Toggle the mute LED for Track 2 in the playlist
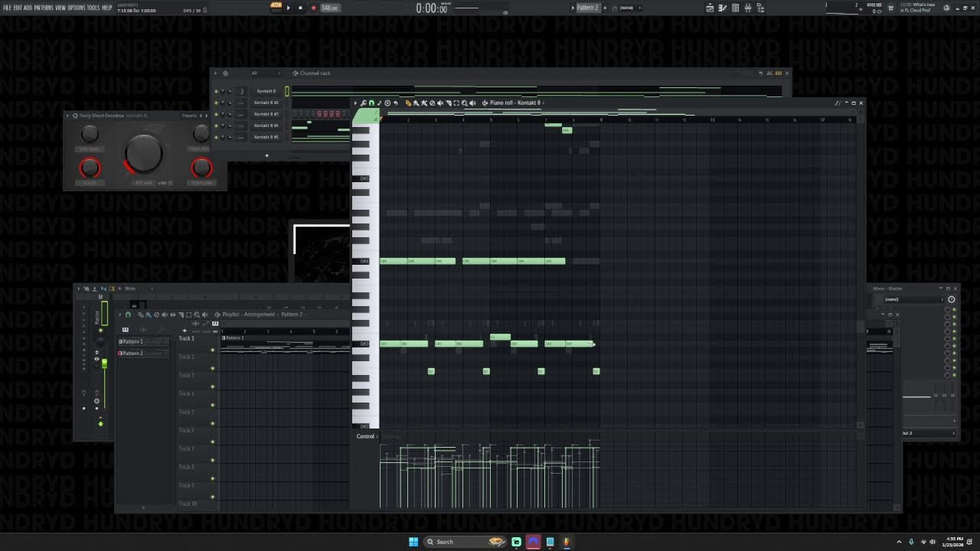 213,369
